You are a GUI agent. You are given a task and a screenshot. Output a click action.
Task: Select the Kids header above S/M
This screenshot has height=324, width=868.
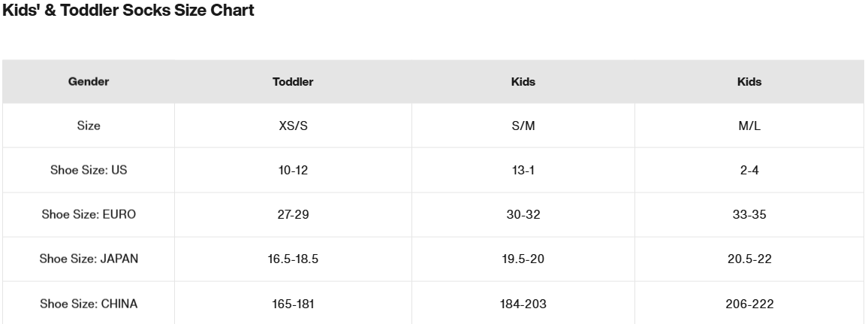pos(523,81)
